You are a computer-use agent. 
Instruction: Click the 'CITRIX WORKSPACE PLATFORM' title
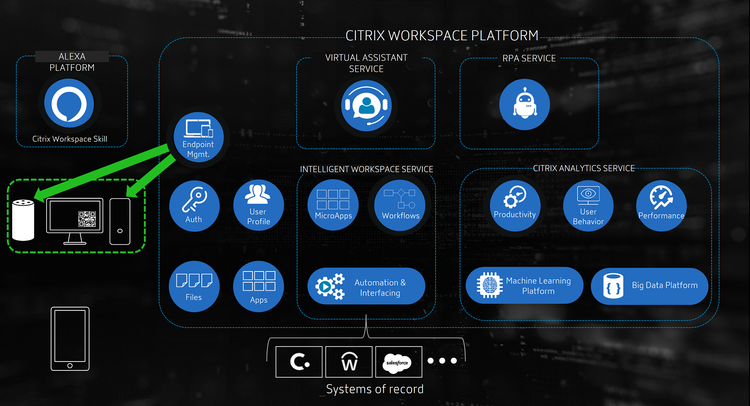442,36
